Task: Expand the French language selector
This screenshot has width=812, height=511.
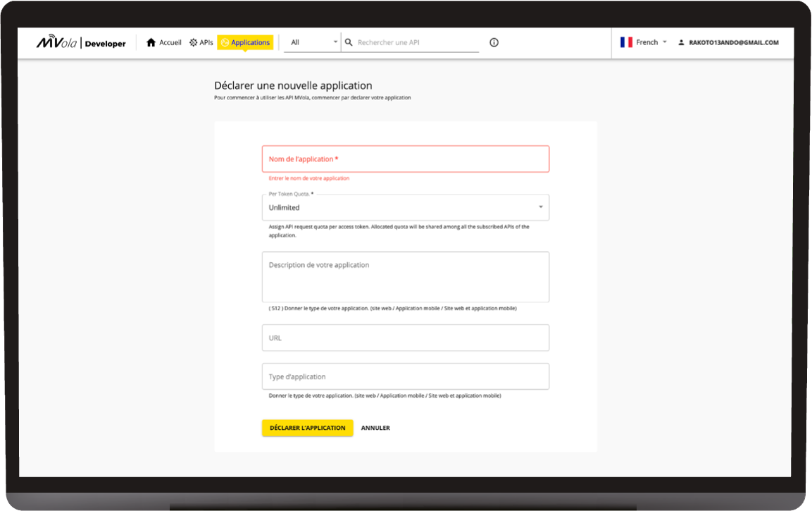Action: click(x=664, y=42)
